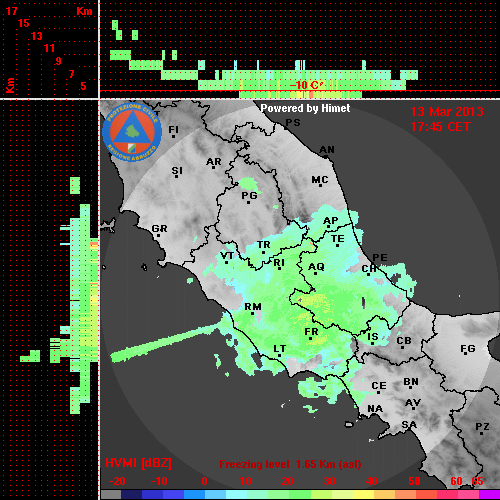Select the CH city label
The width and height of the screenshot is (500, 500).
(x=369, y=268)
